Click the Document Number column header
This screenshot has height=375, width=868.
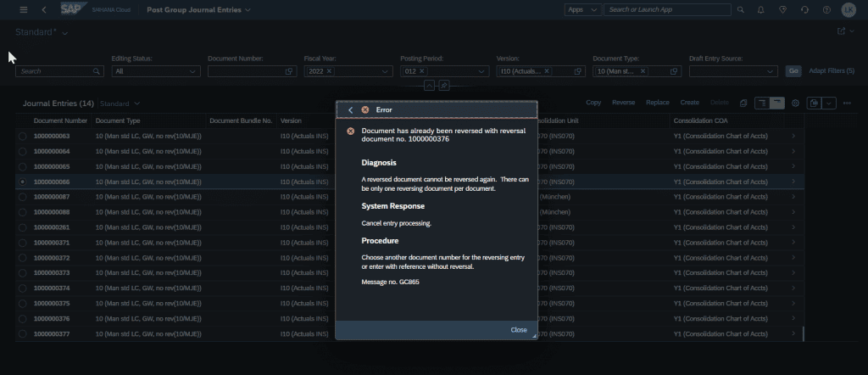(x=60, y=120)
